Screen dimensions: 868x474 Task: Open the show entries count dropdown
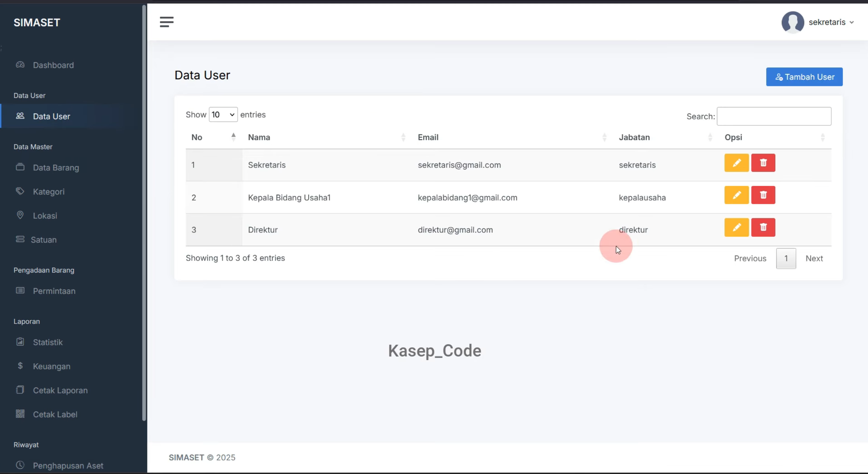tap(223, 115)
